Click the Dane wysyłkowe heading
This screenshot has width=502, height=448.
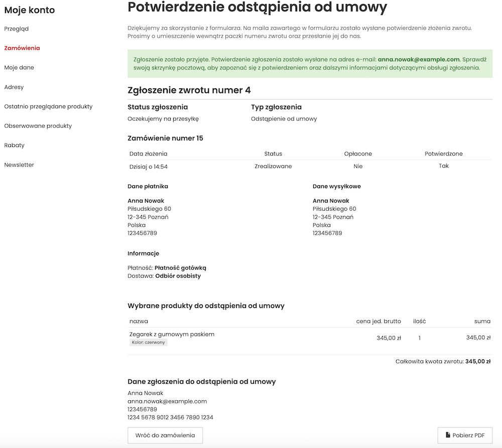click(x=336, y=186)
